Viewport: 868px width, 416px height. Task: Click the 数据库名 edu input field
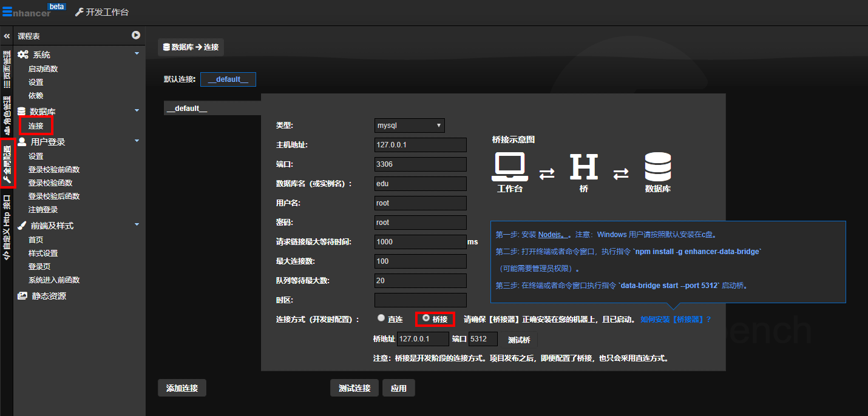click(421, 184)
